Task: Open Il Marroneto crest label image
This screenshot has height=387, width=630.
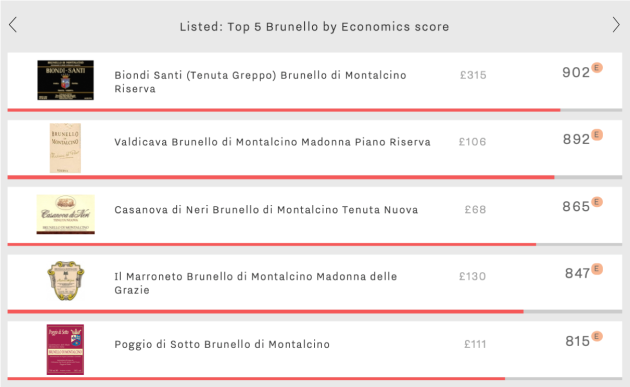Action: tap(65, 281)
